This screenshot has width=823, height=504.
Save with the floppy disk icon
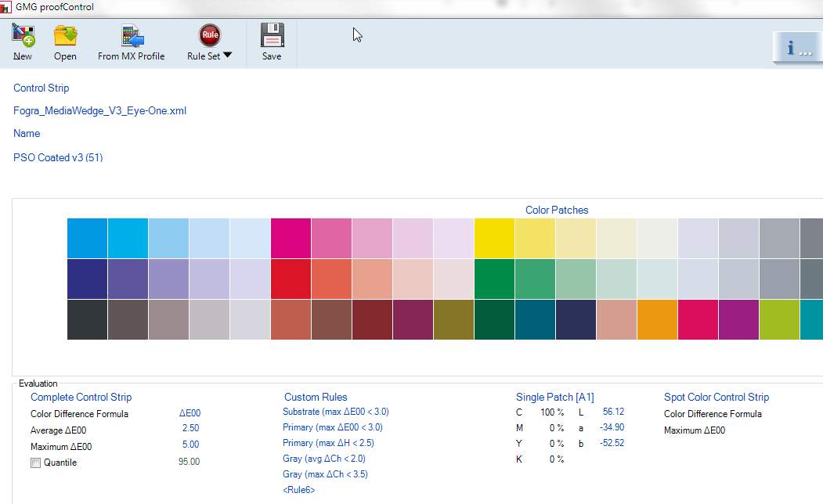(272, 35)
